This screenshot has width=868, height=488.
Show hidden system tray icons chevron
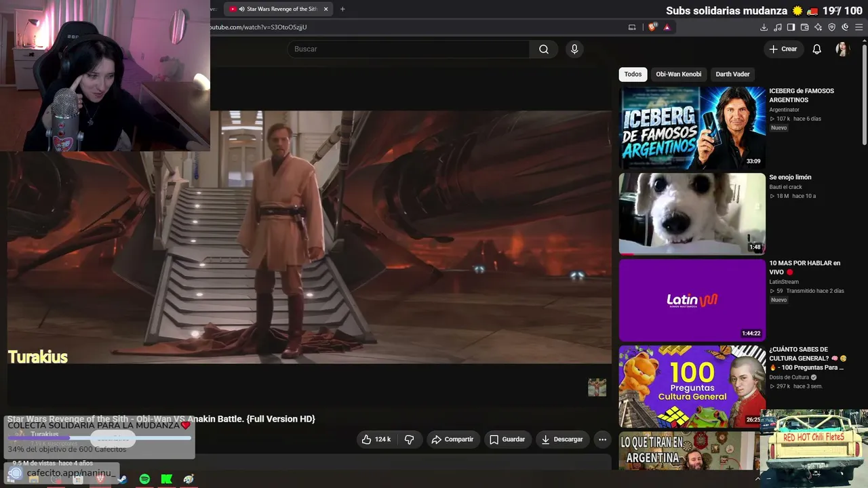pyautogui.click(x=757, y=479)
